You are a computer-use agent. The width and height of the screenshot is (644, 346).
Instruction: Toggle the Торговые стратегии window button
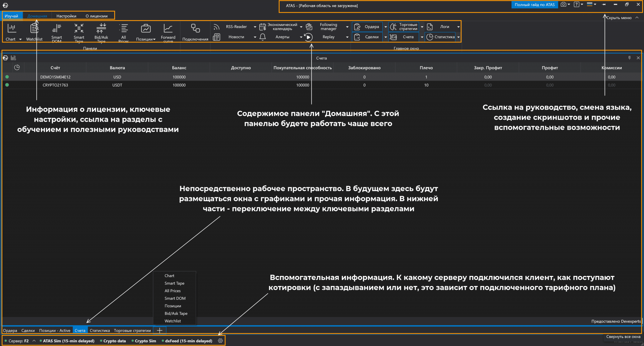pyautogui.click(x=404, y=27)
